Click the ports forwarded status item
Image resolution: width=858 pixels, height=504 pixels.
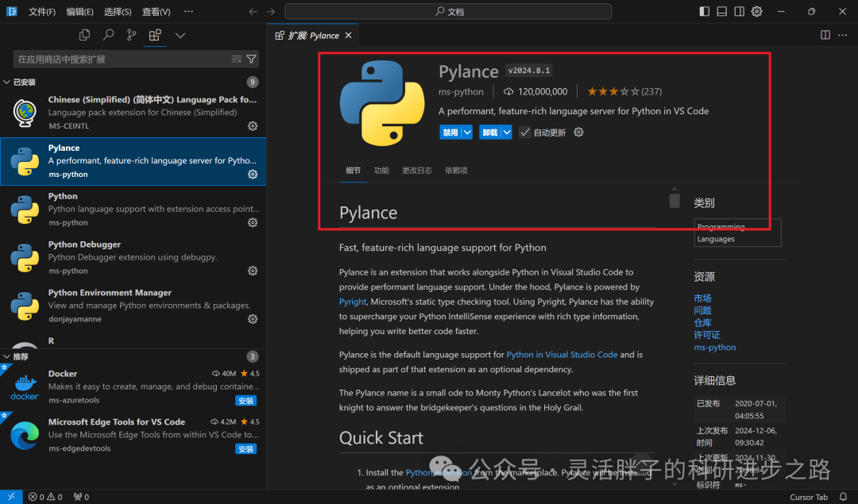point(81,497)
